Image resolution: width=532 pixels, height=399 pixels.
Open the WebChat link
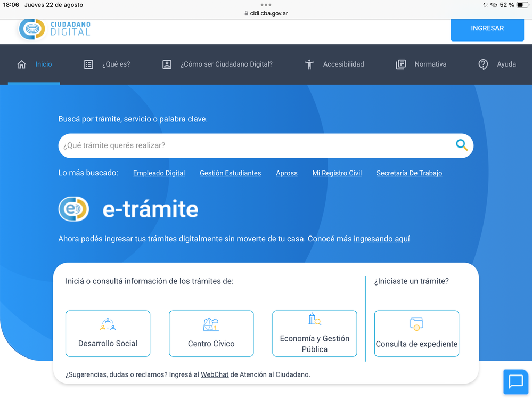(215, 374)
